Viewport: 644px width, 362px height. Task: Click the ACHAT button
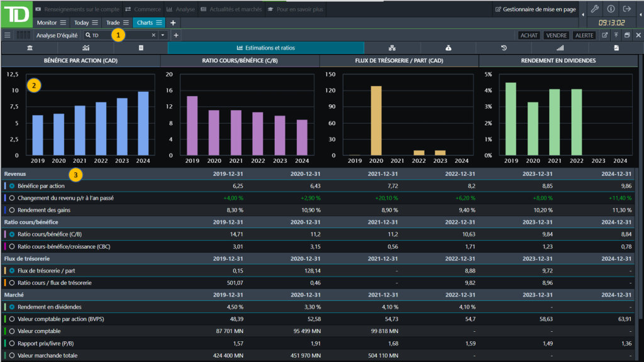tap(528, 35)
